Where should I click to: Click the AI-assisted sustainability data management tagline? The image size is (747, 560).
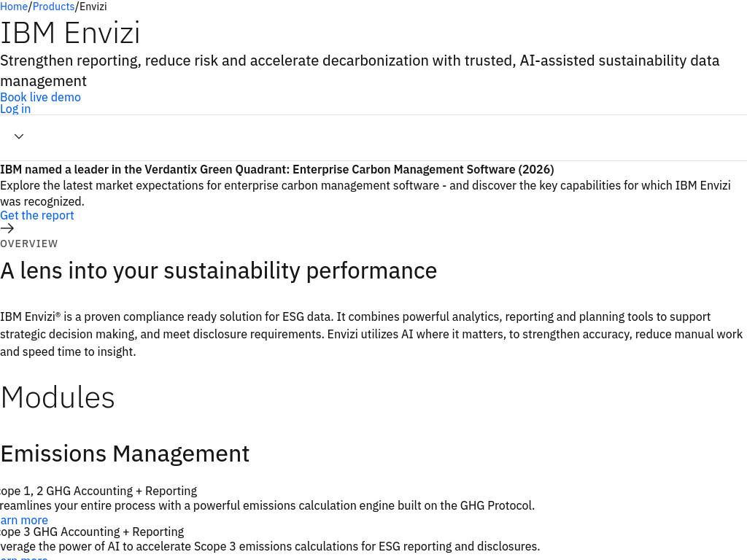(360, 71)
